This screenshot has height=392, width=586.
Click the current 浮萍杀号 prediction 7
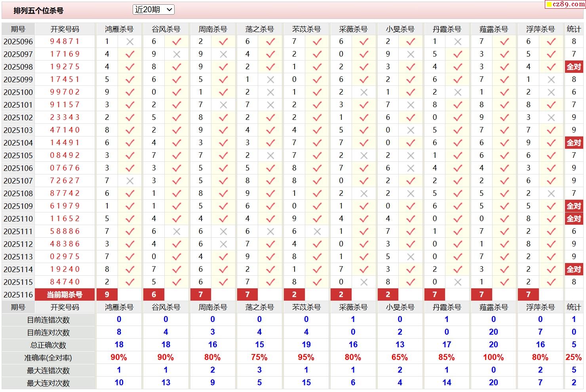click(528, 295)
